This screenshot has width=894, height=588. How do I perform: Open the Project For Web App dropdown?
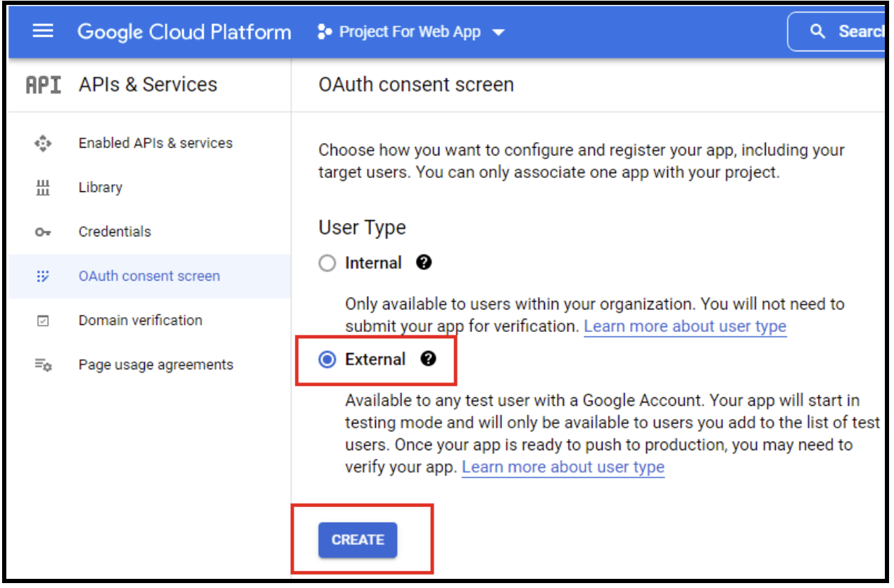[x=412, y=32]
